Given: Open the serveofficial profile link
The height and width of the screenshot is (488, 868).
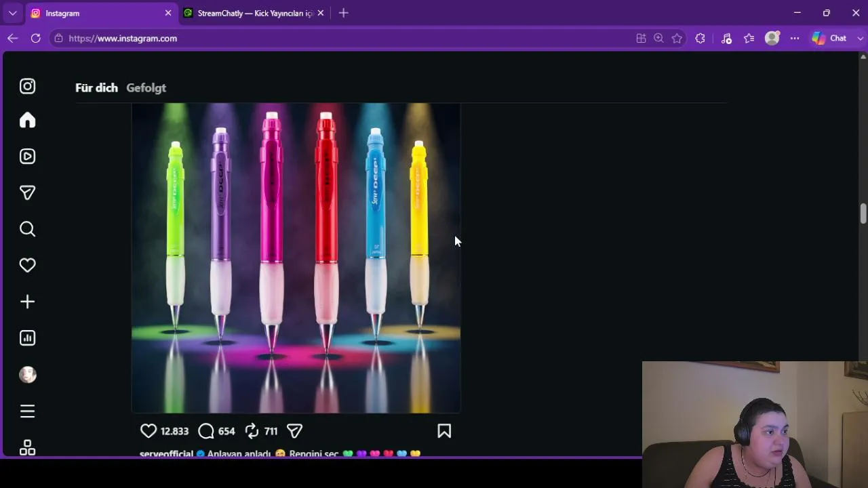Looking at the screenshot, I should point(166,453).
